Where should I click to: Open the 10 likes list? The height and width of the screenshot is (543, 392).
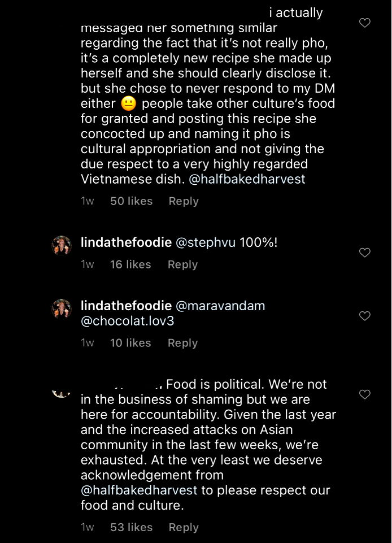coord(130,343)
